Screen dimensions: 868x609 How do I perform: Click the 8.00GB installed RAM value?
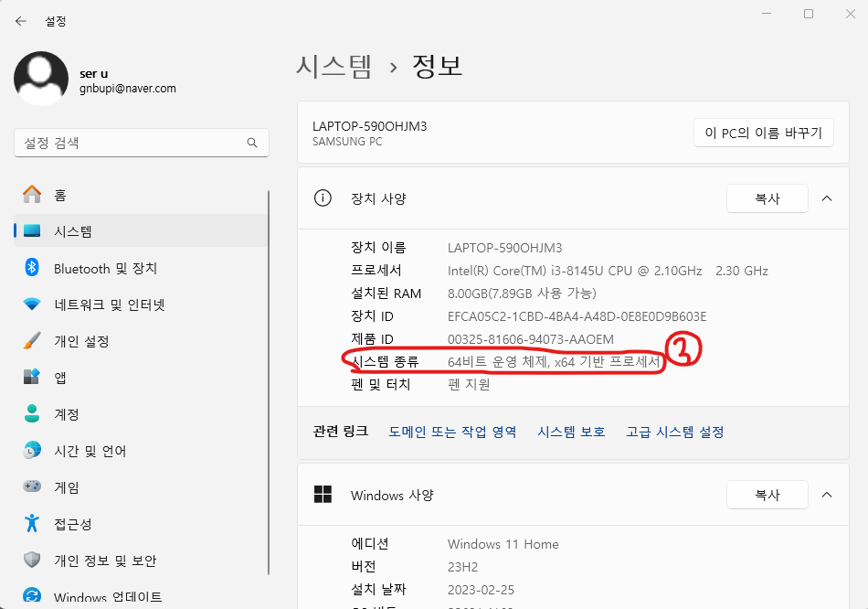[x=522, y=294]
